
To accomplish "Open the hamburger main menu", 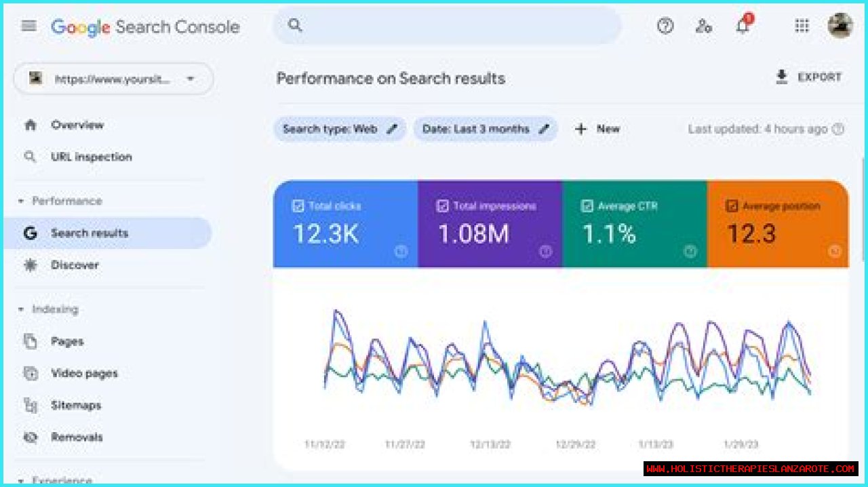I will coord(28,26).
